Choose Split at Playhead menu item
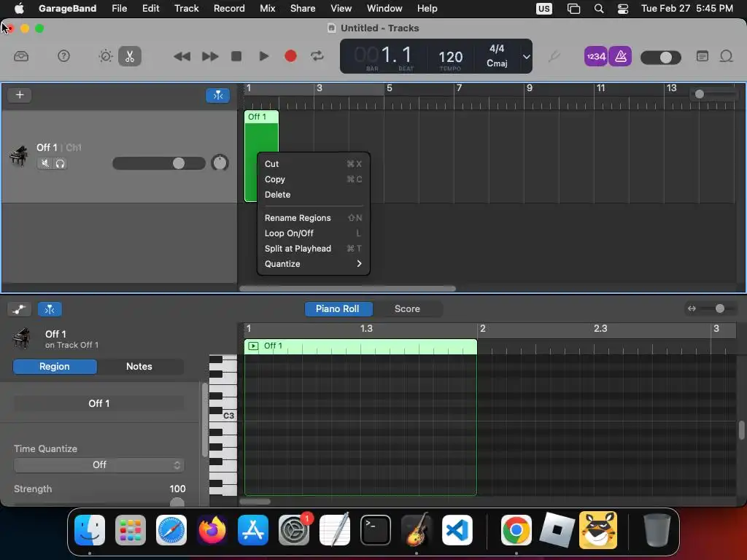This screenshot has width=747, height=560. point(314,248)
